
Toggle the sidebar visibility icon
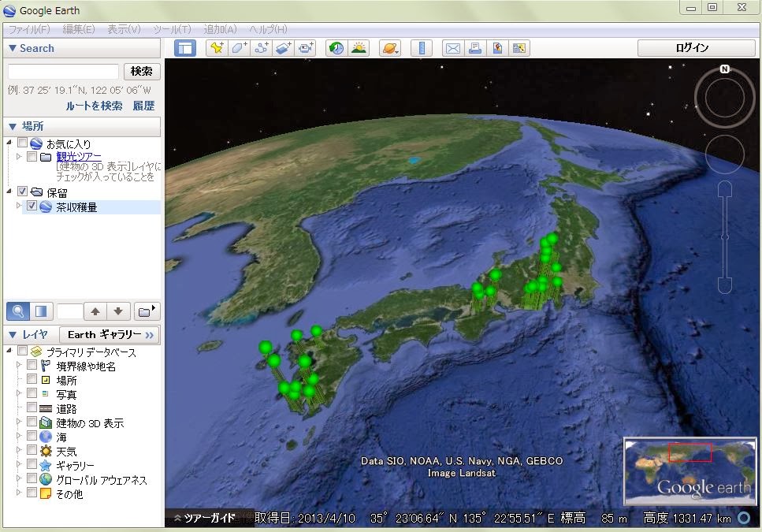tap(184, 48)
